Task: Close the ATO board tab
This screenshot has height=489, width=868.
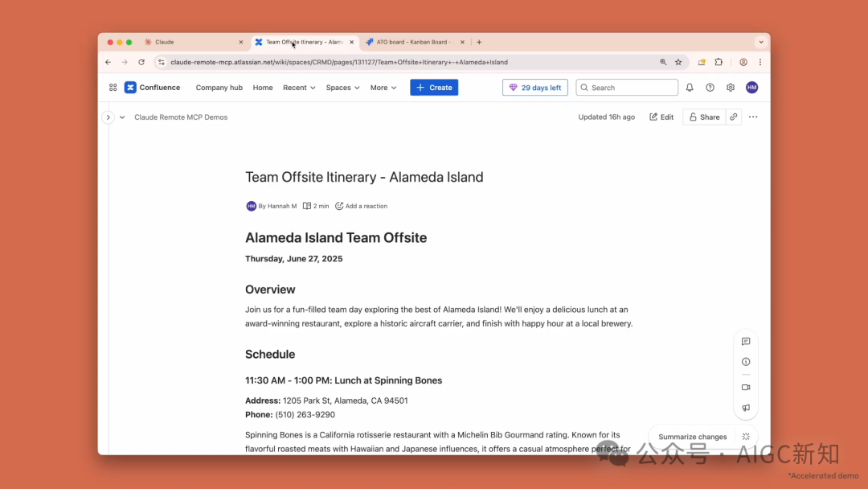Action: coord(462,42)
